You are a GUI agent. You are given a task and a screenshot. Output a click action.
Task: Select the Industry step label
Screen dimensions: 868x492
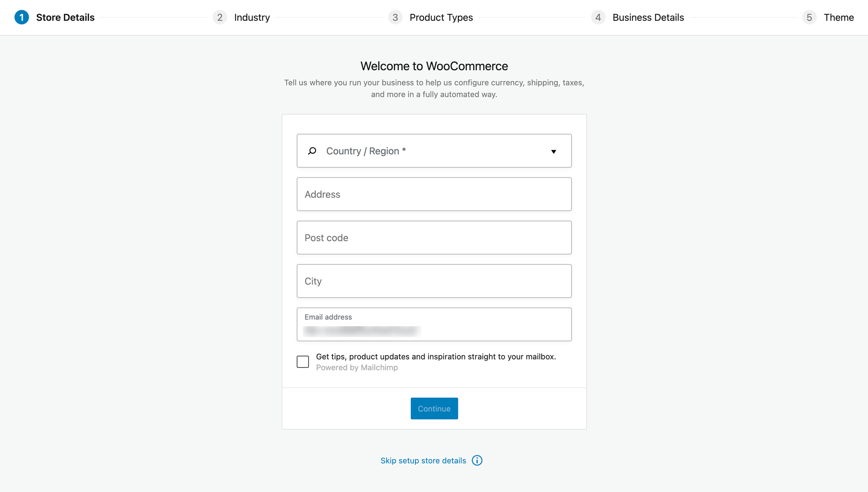pyautogui.click(x=252, y=17)
